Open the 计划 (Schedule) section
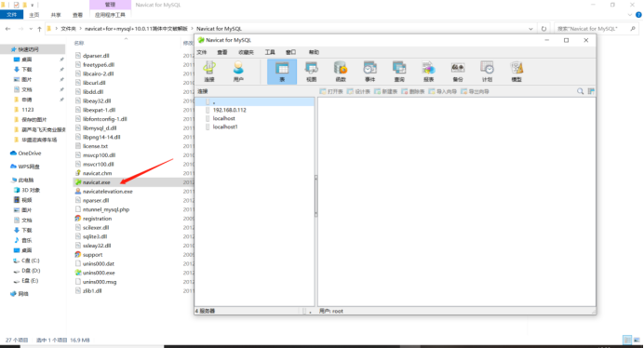This screenshot has width=644, height=348. point(487,72)
